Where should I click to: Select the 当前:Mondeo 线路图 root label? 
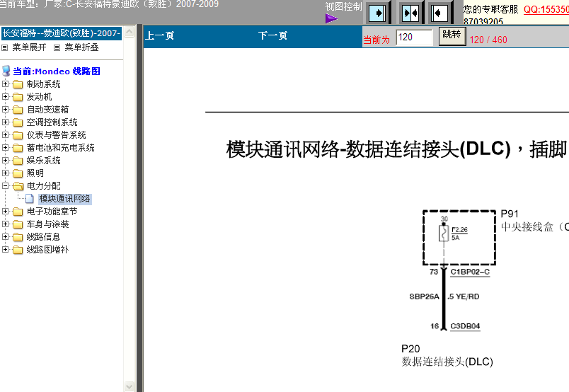(57, 71)
